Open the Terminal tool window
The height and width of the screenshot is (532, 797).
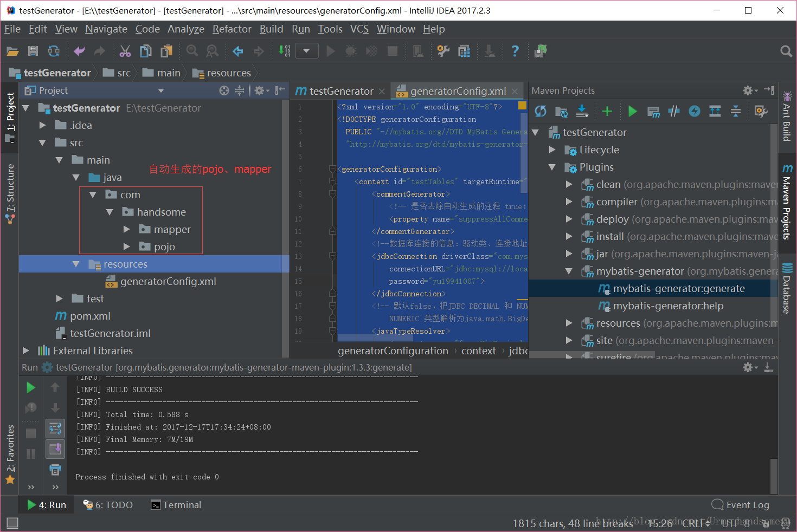point(176,505)
